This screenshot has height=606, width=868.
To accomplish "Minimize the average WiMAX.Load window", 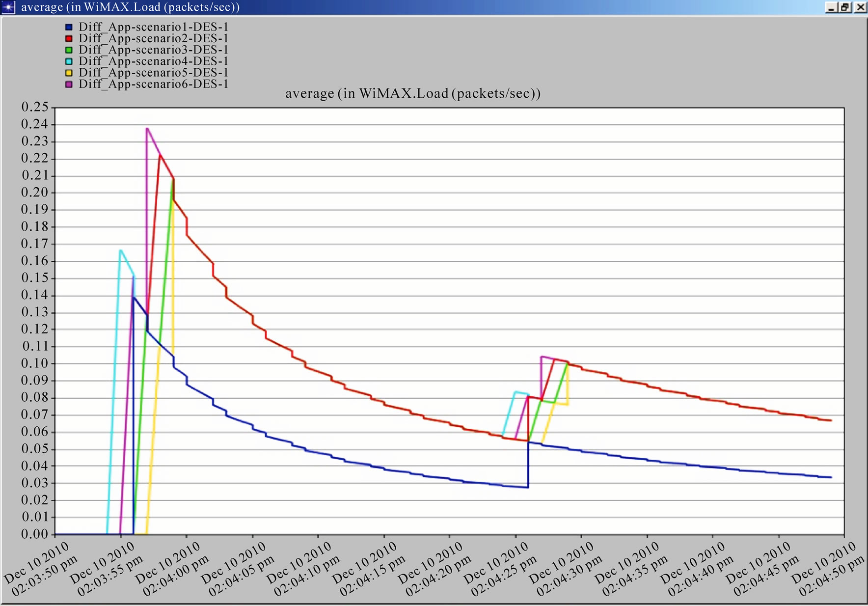I will click(831, 7).
